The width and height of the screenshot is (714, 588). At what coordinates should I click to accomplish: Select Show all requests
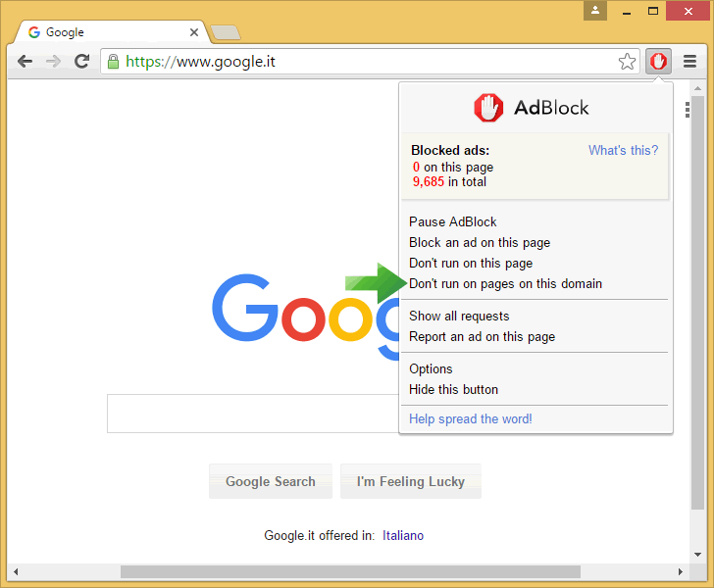(x=459, y=316)
